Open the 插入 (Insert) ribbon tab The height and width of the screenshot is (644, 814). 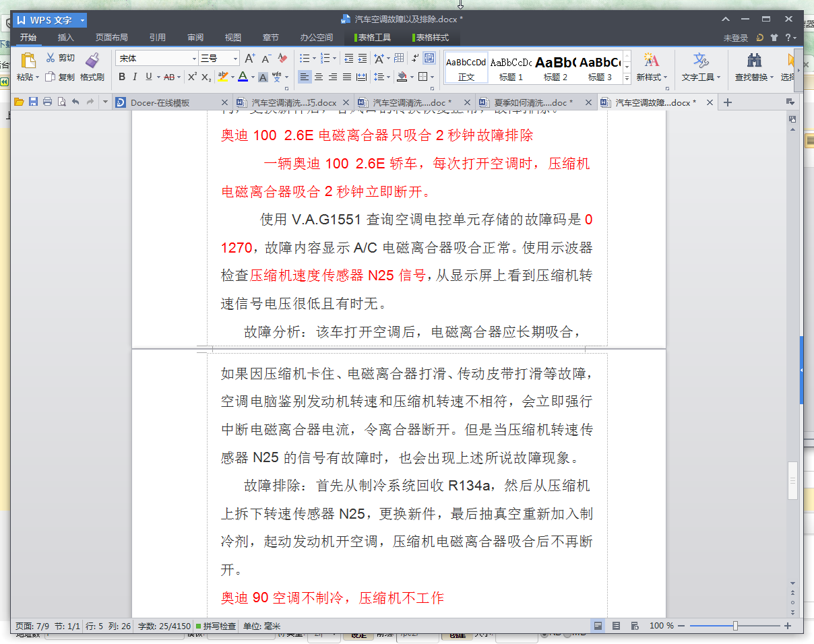click(x=65, y=38)
